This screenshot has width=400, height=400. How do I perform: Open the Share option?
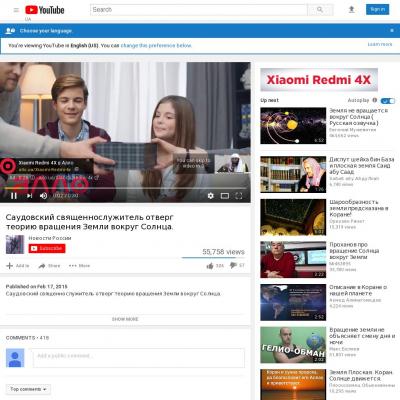click(x=49, y=266)
